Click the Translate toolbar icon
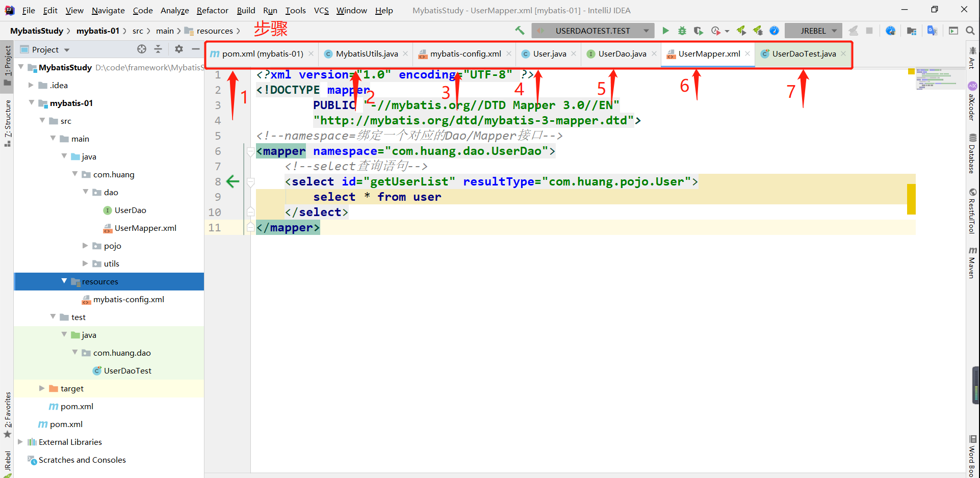This screenshot has height=478, width=980. (x=932, y=31)
